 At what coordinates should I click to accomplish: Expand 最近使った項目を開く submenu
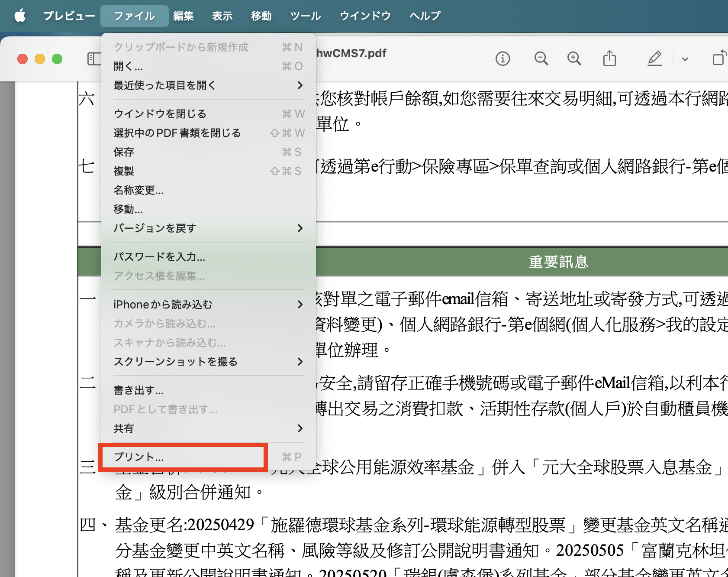coord(209,85)
